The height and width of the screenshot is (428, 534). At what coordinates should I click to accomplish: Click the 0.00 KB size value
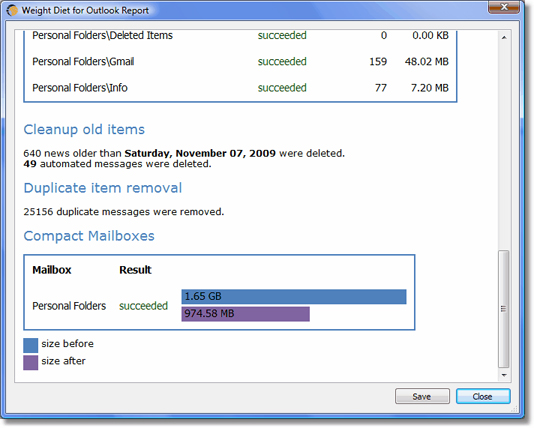[x=430, y=35]
